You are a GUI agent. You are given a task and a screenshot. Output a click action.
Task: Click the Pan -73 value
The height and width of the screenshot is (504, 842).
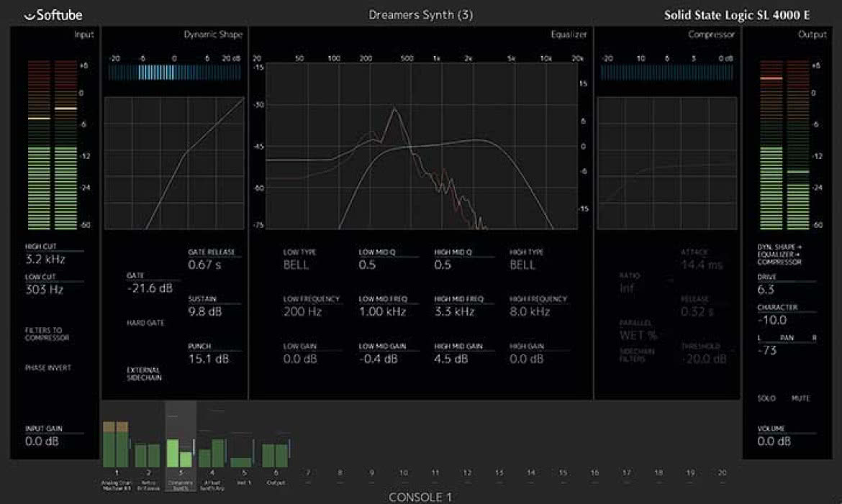tap(767, 350)
